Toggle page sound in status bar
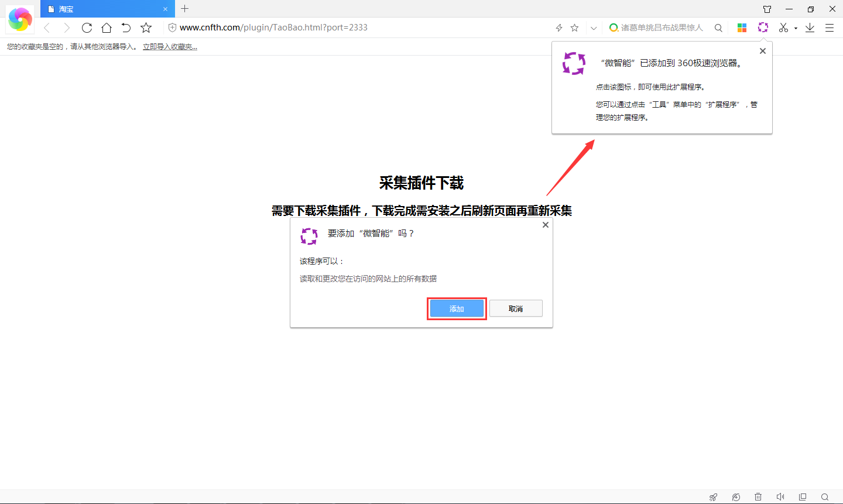 click(780, 497)
